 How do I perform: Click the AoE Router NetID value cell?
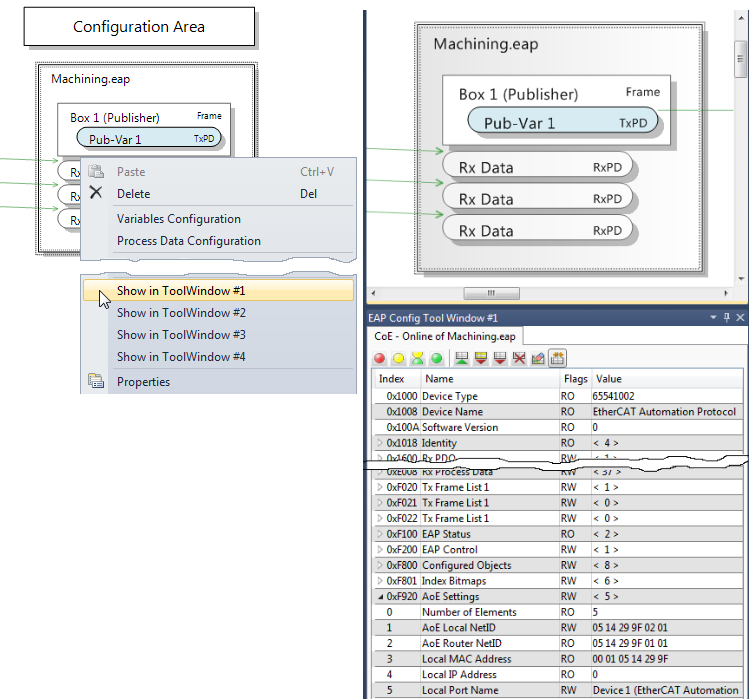pos(667,643)
